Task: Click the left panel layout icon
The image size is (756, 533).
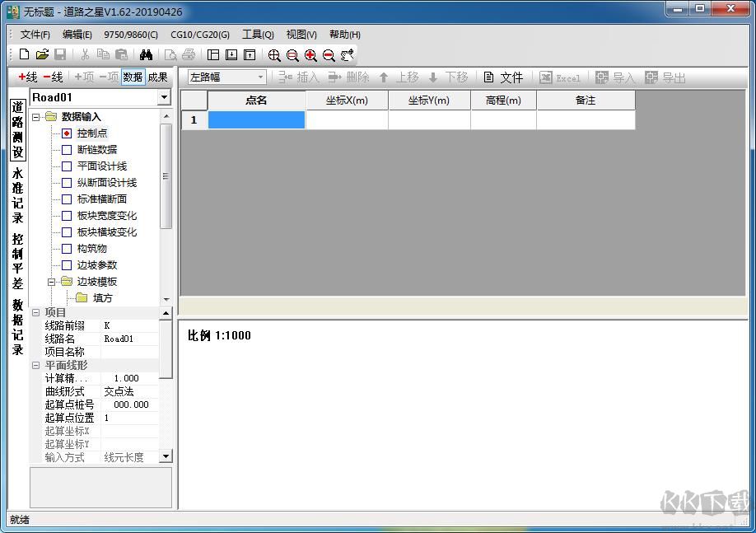Action: [x=213, y=55]
